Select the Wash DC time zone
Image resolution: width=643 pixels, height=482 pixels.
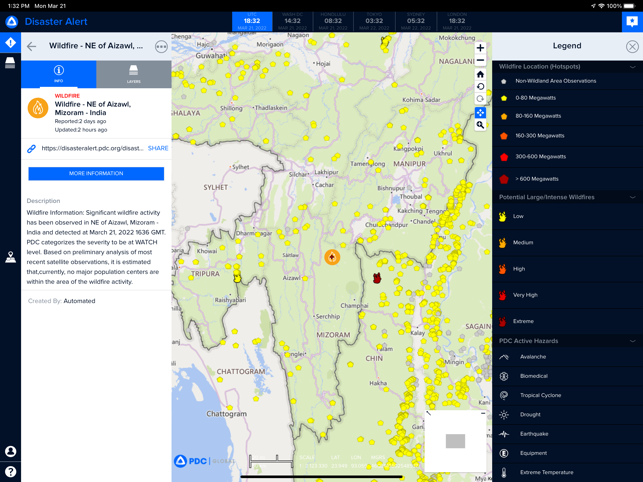[x=292, y=21]
